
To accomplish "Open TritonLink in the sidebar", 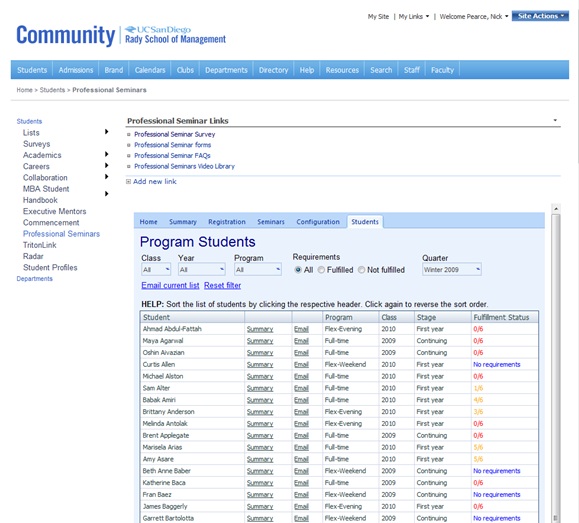I will 40,245.
